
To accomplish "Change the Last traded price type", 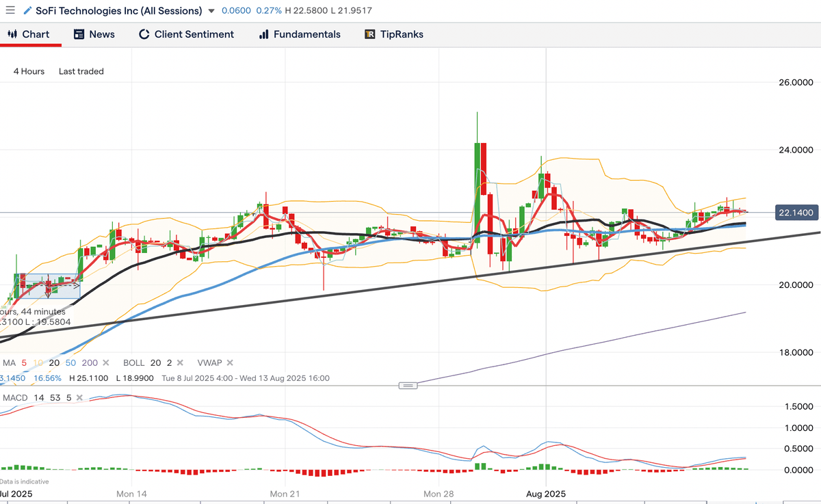I will click(81, 71).
